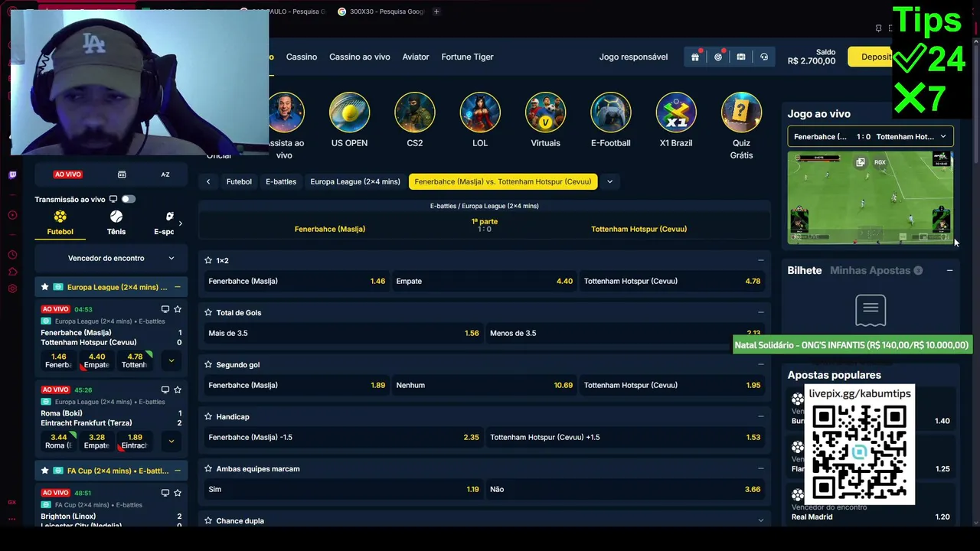Favorite the 1×2 market star

208,260
